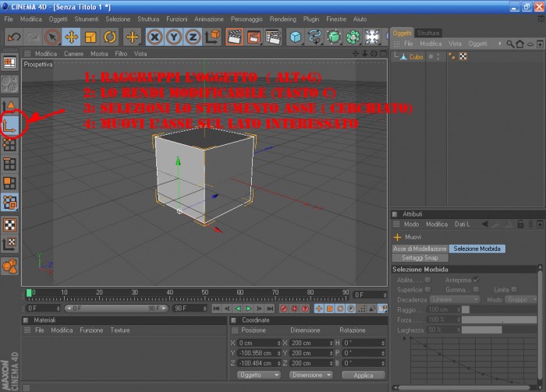
Task: Render to Picture Viewer icon
Action: click(x=253, y=37)
